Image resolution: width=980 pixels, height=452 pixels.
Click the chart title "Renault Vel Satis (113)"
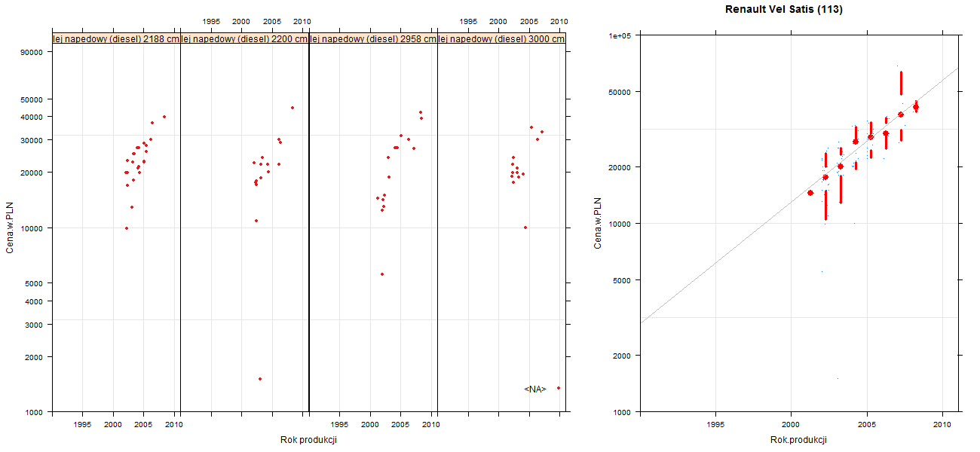tap(784, 10)
